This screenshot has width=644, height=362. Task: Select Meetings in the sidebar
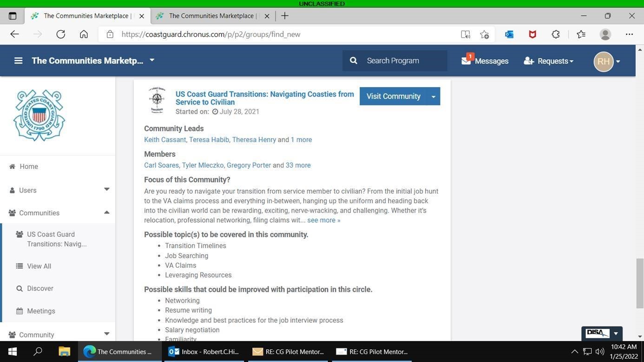pos(41,311)
